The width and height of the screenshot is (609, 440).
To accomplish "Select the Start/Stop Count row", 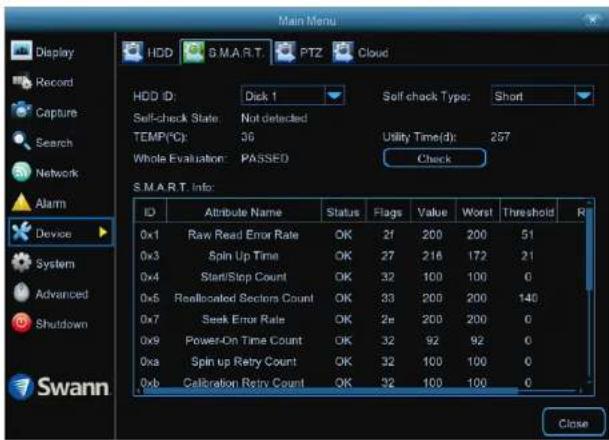I will [x=360, y=277].
